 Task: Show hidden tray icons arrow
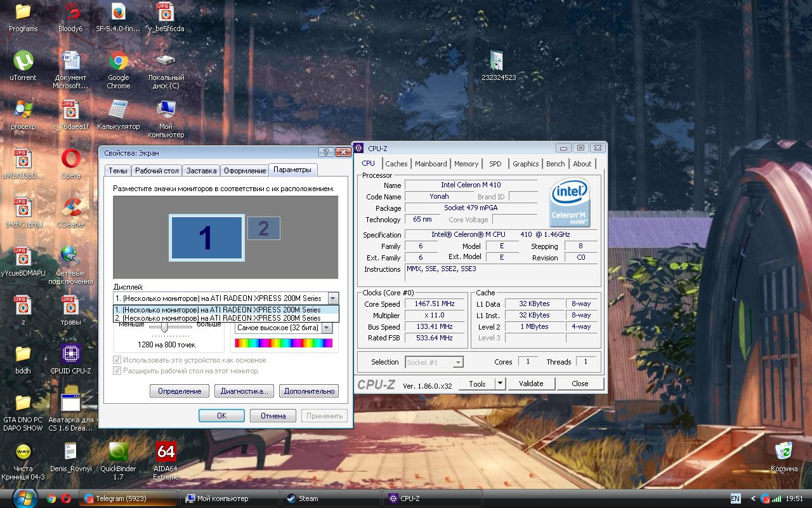pyautogui.click(x=754, y=498)
